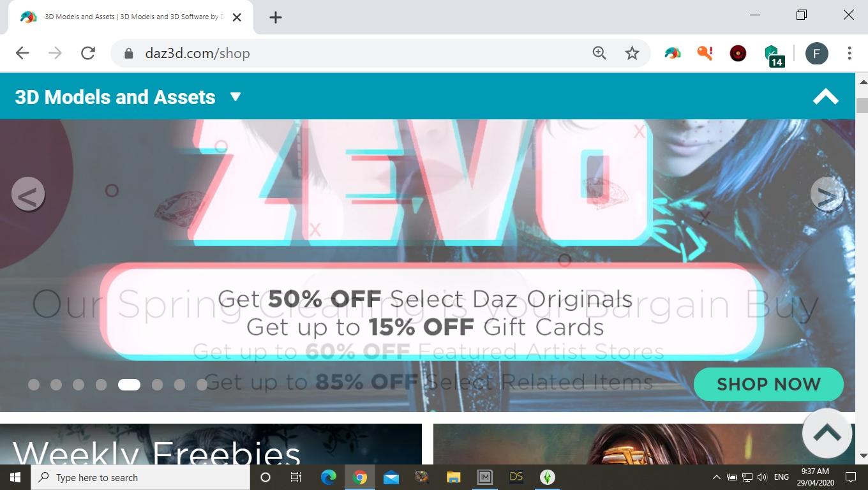Open Chrome three-dot menu

[x=849, y=54]
